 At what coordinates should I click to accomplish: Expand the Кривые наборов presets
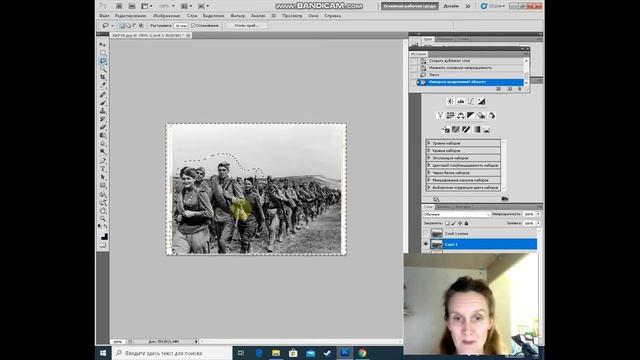pos(429,151)
